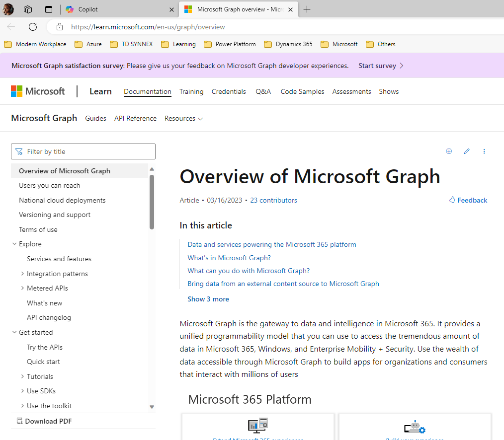
Task: Select the Shows nav item
Action: [x=389, y=91]
